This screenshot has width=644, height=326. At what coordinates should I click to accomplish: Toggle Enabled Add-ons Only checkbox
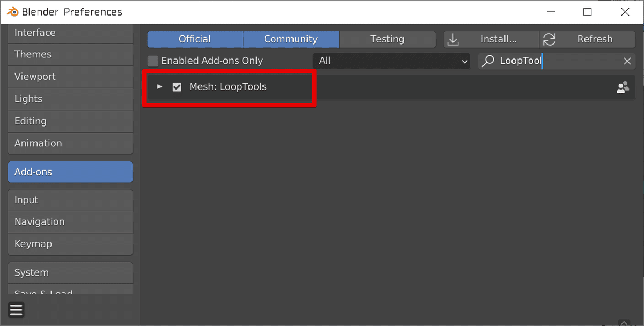click(x=153, y=61)
